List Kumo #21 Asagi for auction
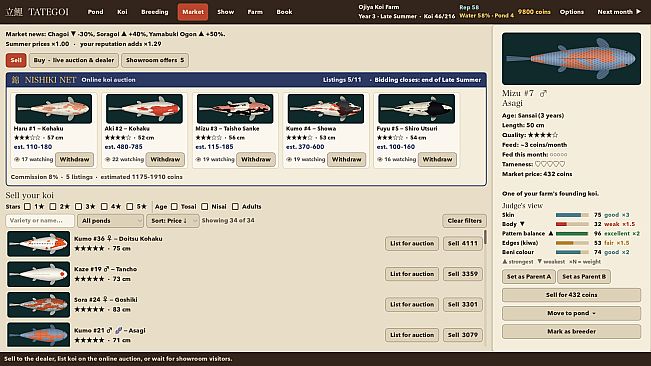 (412, 335)
